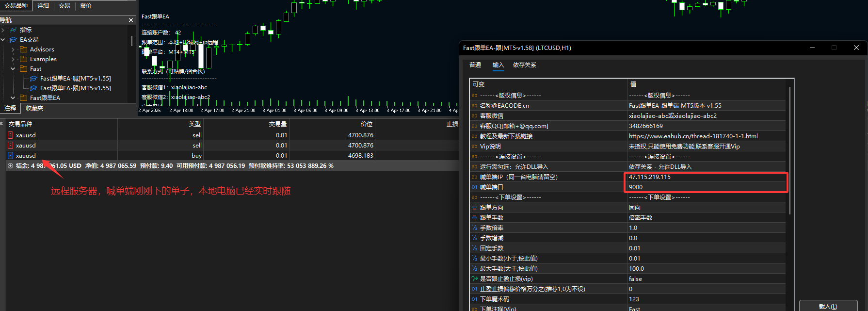
Task: Click the boolean icon of 是否跟止盈止损(vip) row
Action: (x=475, y=279)
